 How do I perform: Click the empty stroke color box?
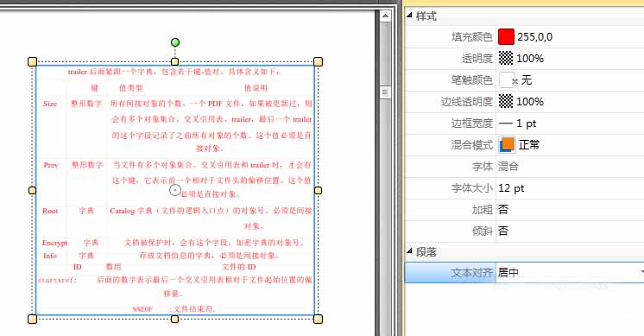tap(507, 79)
